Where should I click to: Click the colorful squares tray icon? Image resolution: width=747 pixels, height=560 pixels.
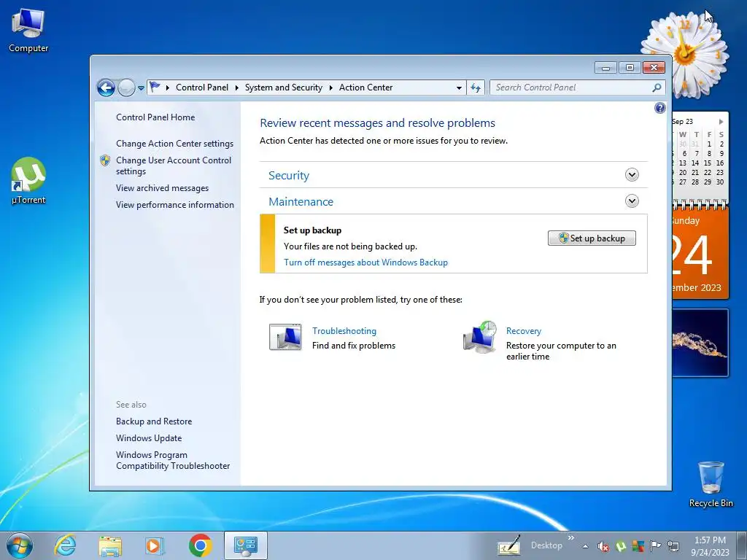[x=638, y=547]
